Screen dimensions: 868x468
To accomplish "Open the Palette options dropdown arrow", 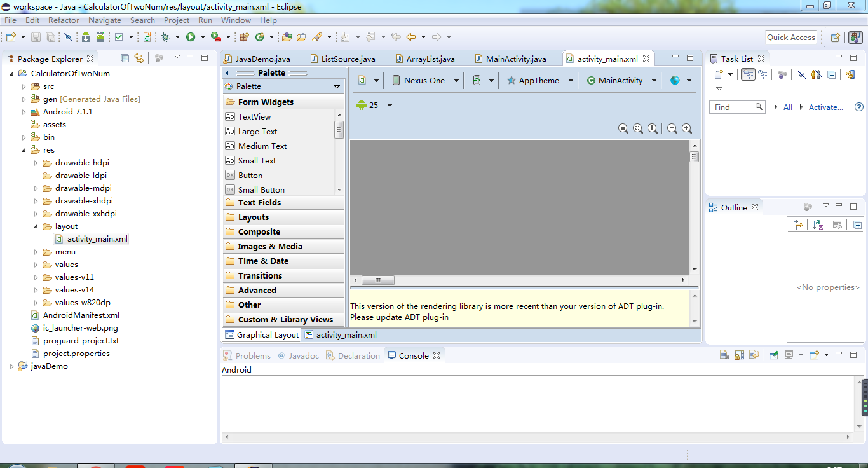I will [337, 86].
